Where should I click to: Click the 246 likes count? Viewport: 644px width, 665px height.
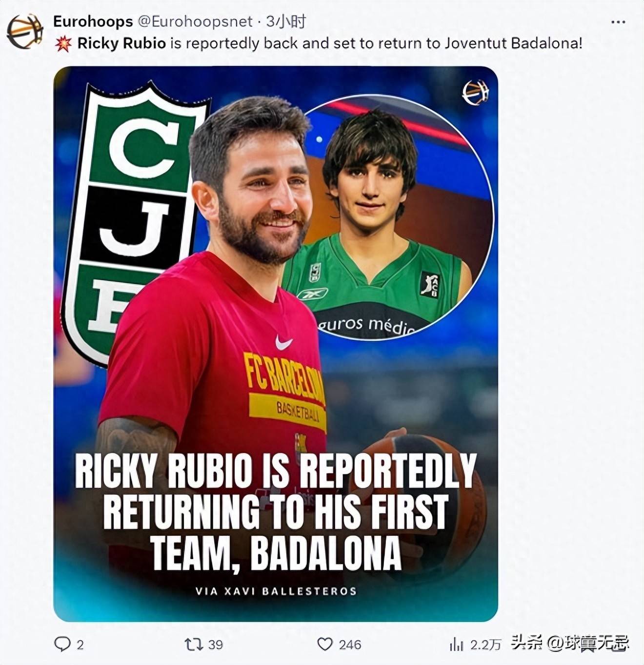[350, 645]
